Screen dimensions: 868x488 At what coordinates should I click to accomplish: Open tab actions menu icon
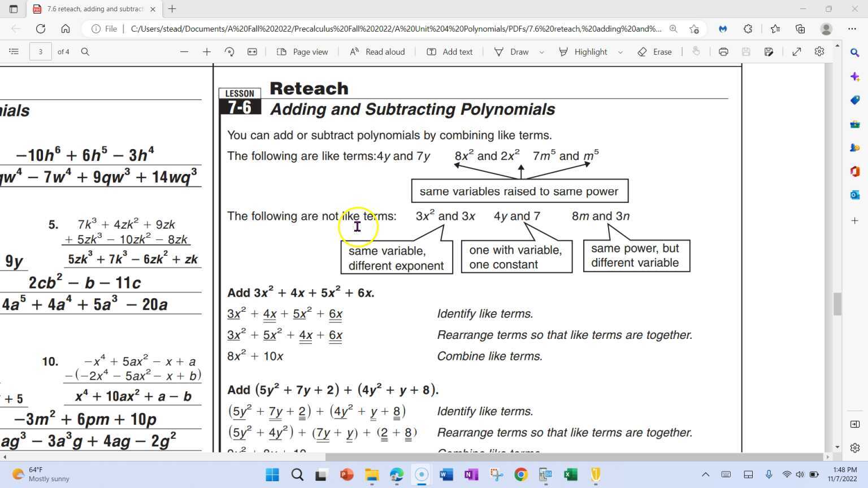[14, 9]
